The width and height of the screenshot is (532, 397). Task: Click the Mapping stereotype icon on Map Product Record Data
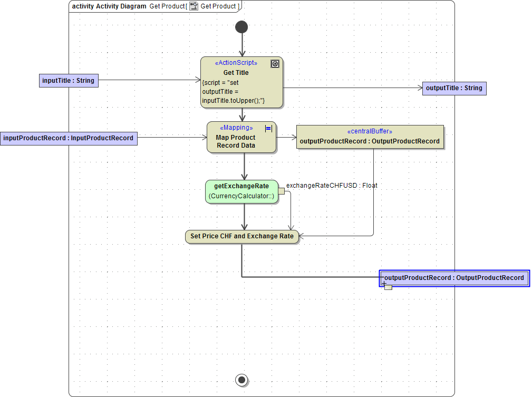click(x=268, y=128)
